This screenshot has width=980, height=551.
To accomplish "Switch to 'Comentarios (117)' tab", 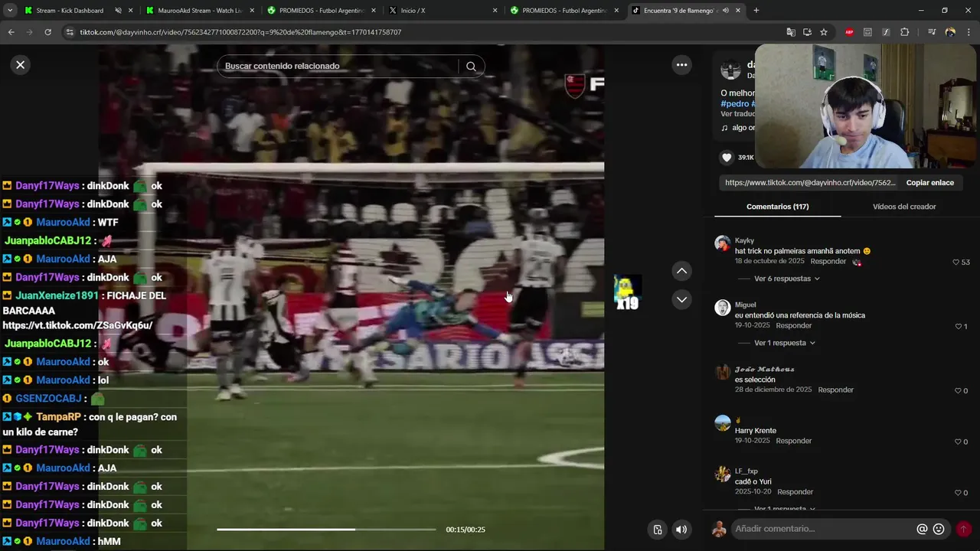I will click(x=777, y=207).
